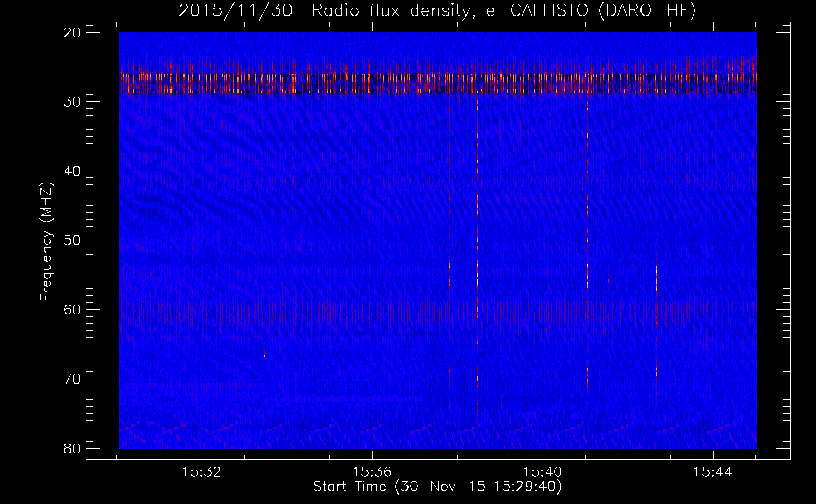Click the 15:32 time tick label
This screenshot has height=504, width=816.
(x=202, y=472)
